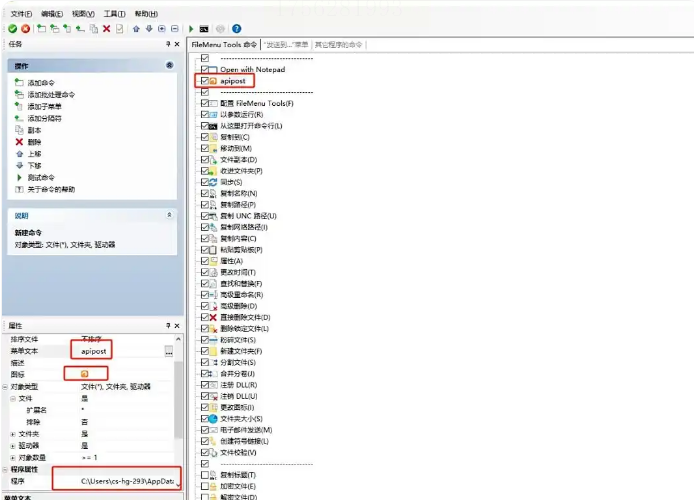Click the toolbar move up arrow icon
694x500 pixels.
point(136,29)
